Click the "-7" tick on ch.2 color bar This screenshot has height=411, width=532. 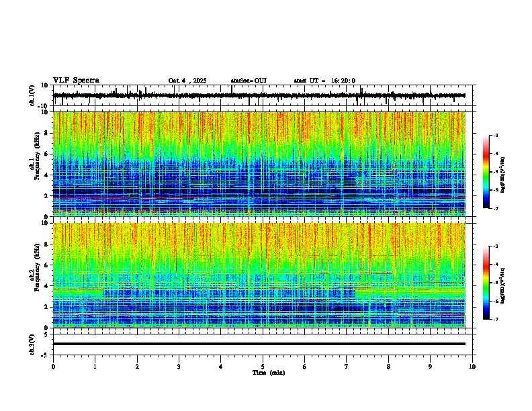tap(495, 319)
